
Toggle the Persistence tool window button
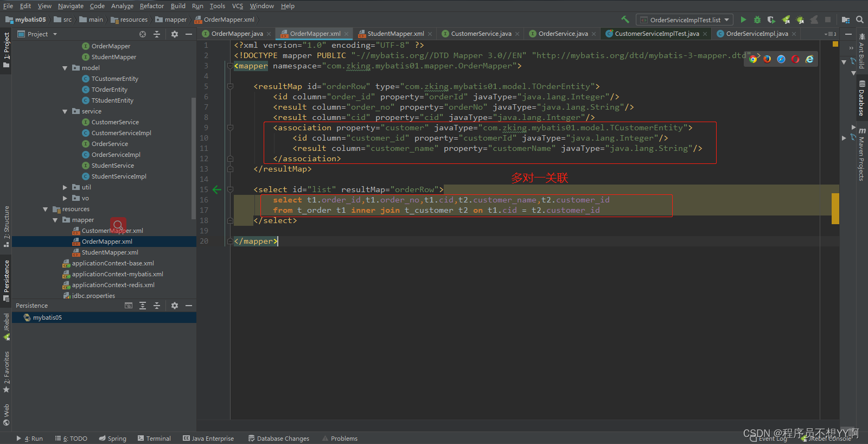[7, 281]
